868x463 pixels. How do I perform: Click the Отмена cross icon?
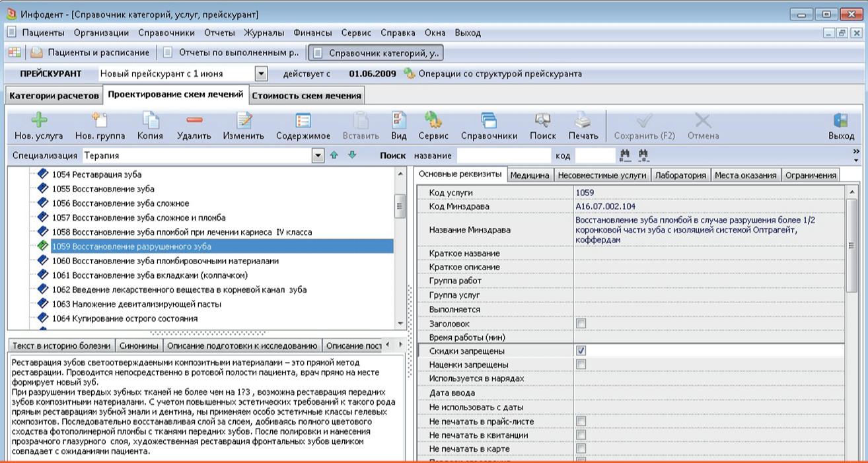coord(703,120)
